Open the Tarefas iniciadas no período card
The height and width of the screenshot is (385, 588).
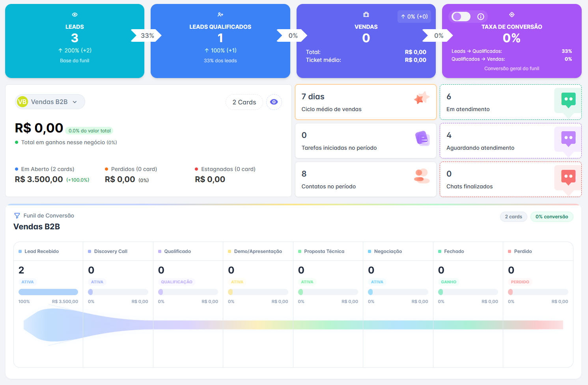tap(366, 141)
